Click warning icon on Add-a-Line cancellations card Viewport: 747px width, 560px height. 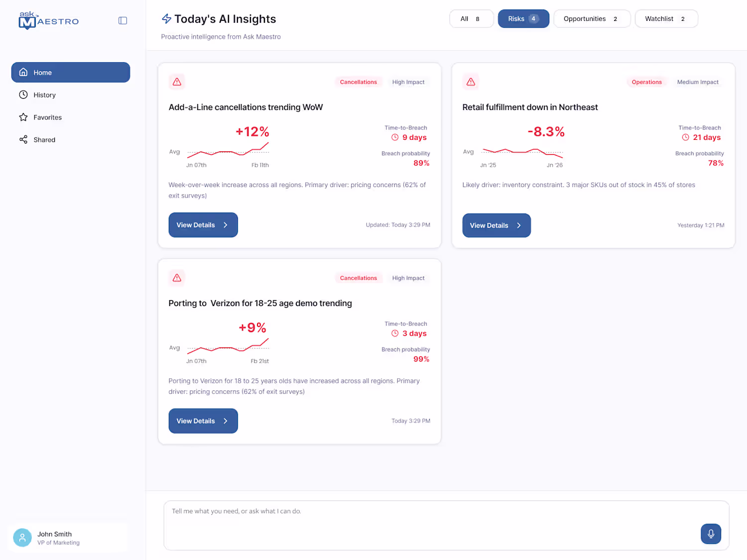(177, 82)
